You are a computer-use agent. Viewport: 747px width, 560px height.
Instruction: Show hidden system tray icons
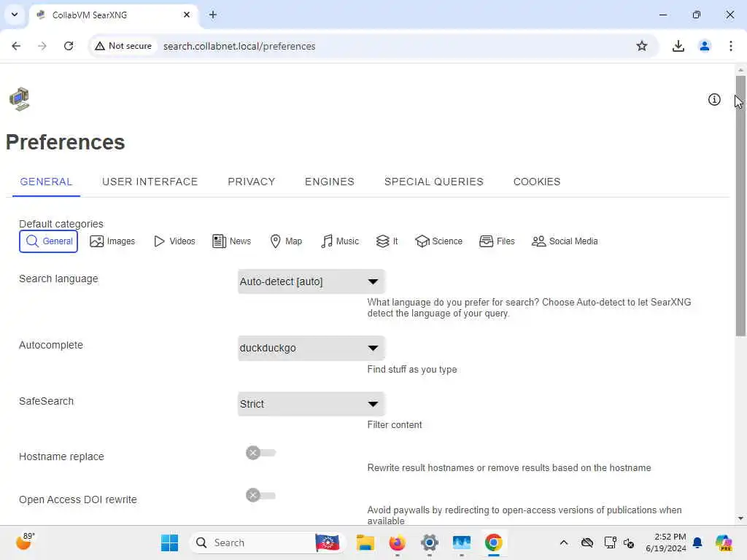564,542
